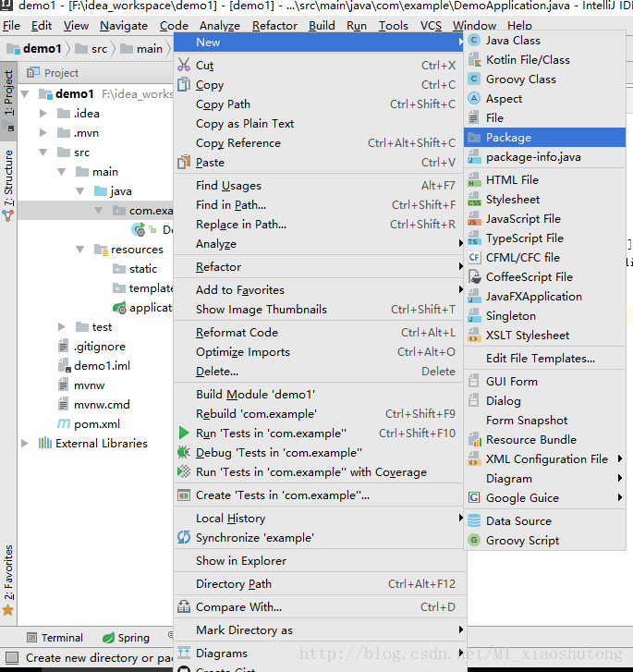This screenshot has width=633, height=672.
Task: Click the Groovy Class icon
Action: [473, 79]
